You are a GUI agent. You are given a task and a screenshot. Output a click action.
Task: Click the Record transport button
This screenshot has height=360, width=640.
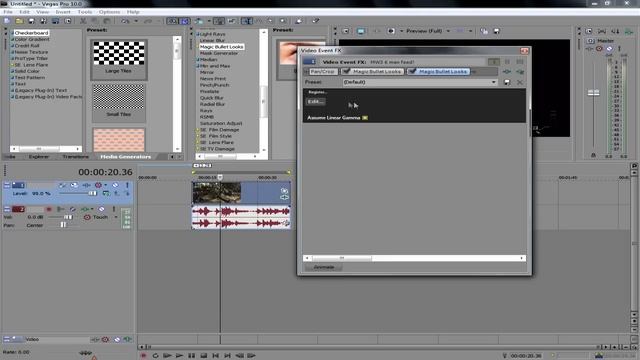[x=143, y=356]
